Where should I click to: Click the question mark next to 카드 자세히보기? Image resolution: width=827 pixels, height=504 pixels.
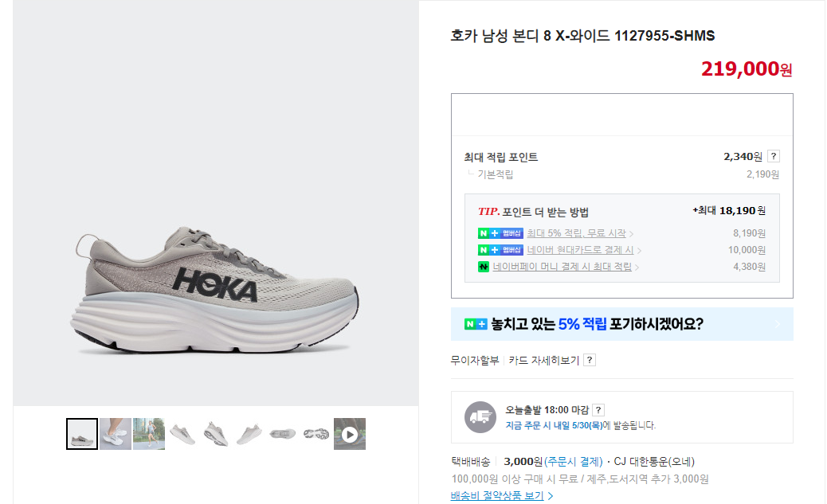589,360
